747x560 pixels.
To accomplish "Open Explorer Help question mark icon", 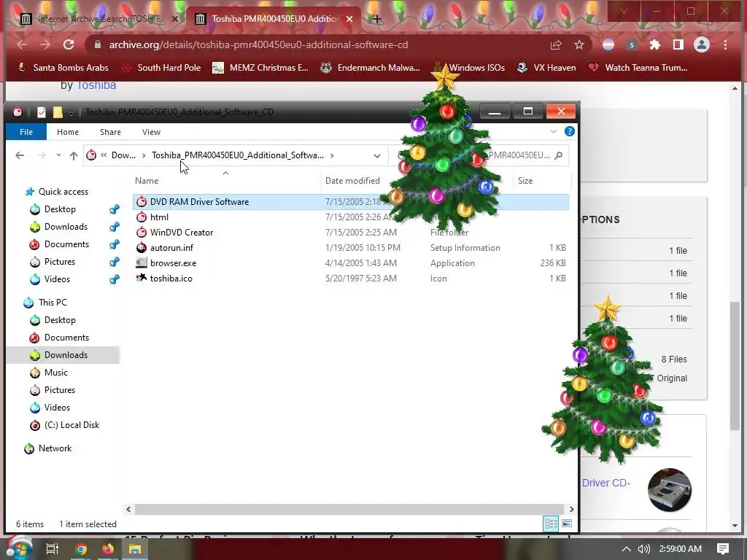I will point(569,131).
